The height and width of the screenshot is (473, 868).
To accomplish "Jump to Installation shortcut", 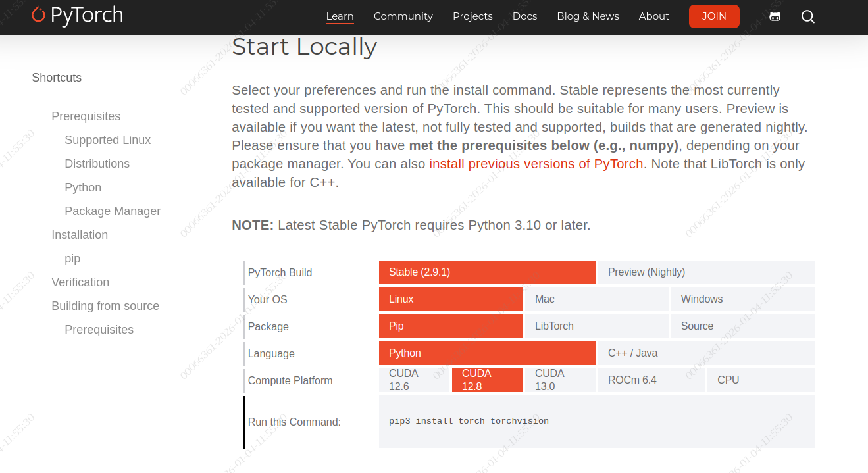I will (x=80, y=235).
